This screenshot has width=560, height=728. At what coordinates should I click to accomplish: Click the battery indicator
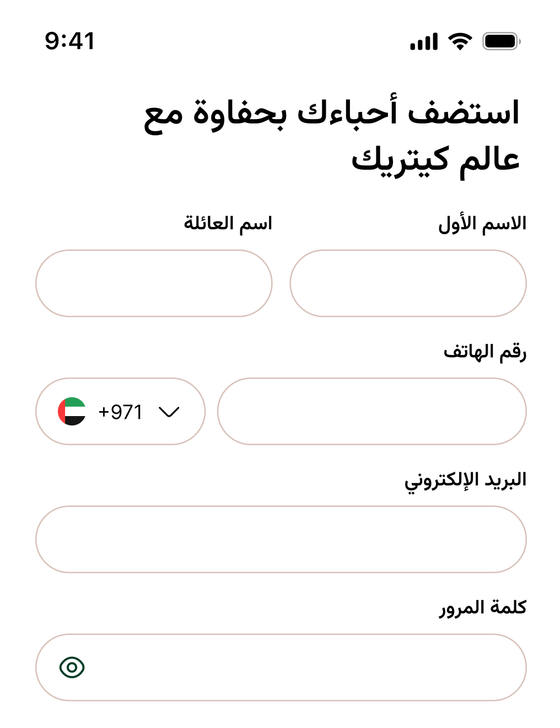tap(502, 40)
